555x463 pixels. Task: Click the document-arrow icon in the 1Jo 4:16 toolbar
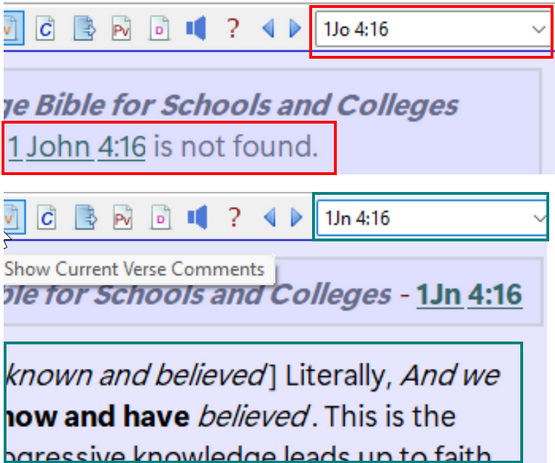coord(84,28)
